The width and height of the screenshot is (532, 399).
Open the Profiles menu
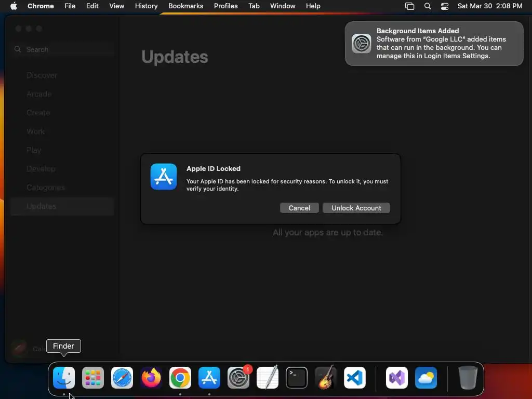226,6
